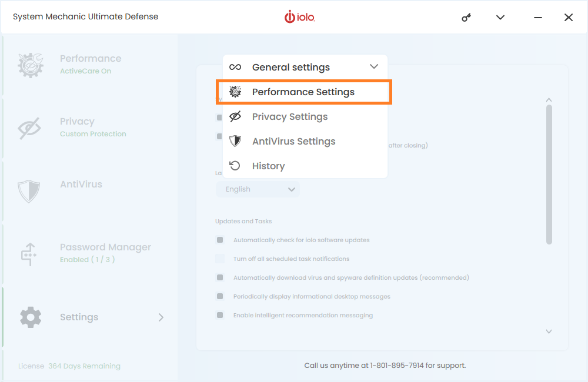Select Performance Settings from dropdown menu
The height and width of the screenshot is (382, 588).
304,92
